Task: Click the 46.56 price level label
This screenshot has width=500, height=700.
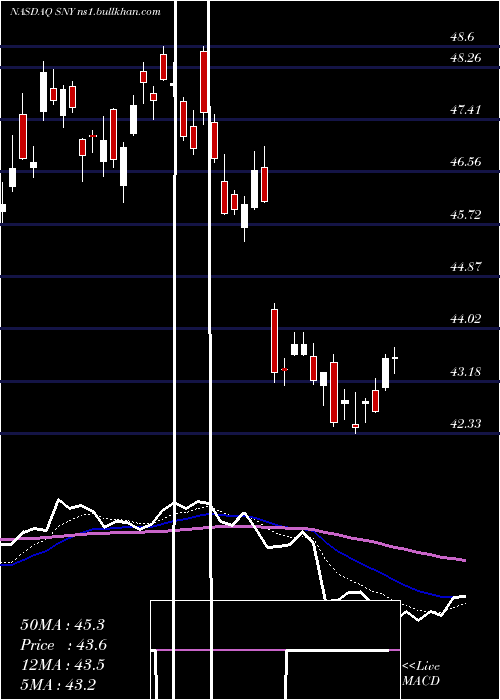Action: click(465, 162)
